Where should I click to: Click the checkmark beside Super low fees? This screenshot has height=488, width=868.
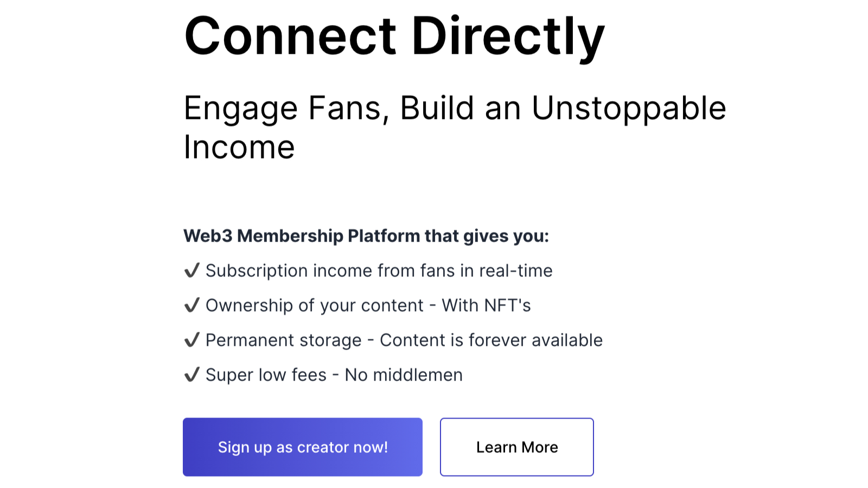(192, 375)
